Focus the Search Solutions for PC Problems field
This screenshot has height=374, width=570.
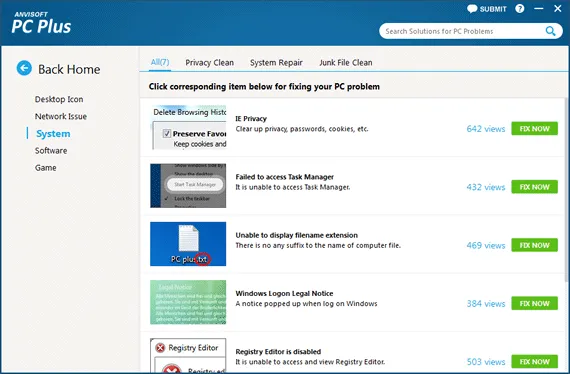click(471, 31)
